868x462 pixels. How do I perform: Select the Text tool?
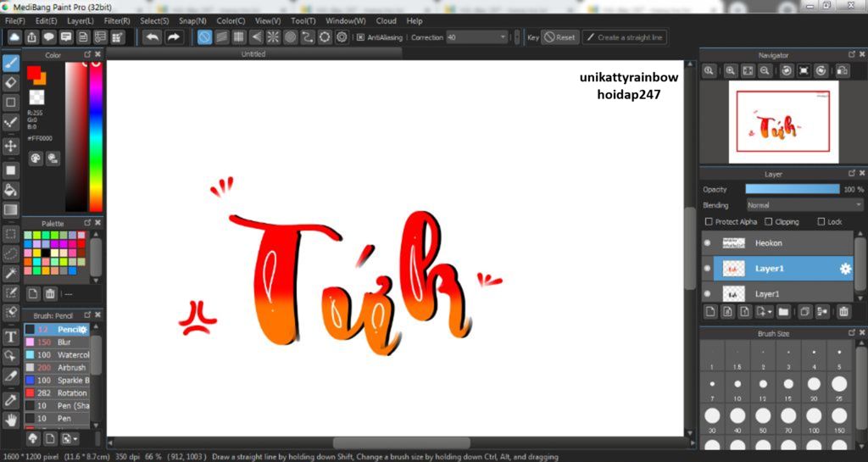(x=10, y=337)
